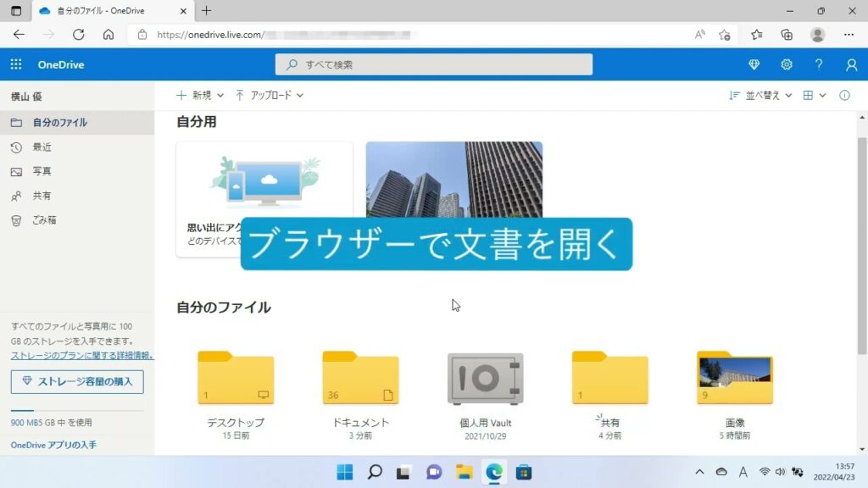Reload the page
The image size is (868, 488).
click(79, 34)
